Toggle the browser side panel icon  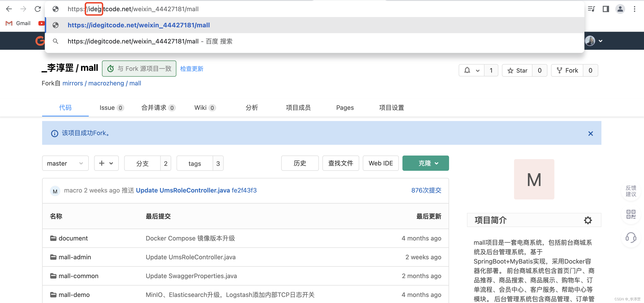click(x=606, y=9)
